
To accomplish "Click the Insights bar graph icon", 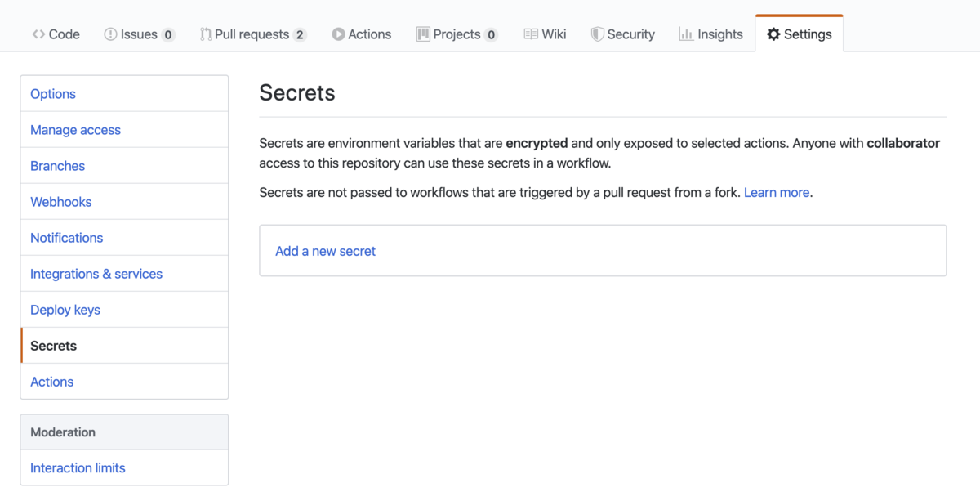I will pyautogui.click(x=686, y=34).
